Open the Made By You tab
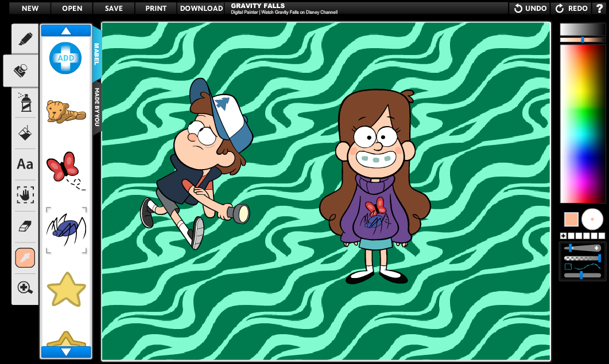 point(96,107)
